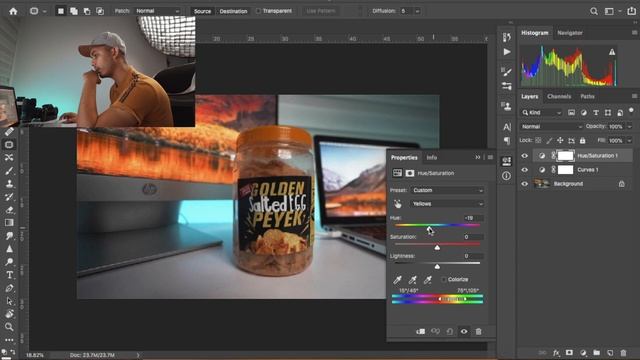The height and width of the screenshot is (360, 640).
Task: Open the Properties panel menu
Action: click(490, 157)
